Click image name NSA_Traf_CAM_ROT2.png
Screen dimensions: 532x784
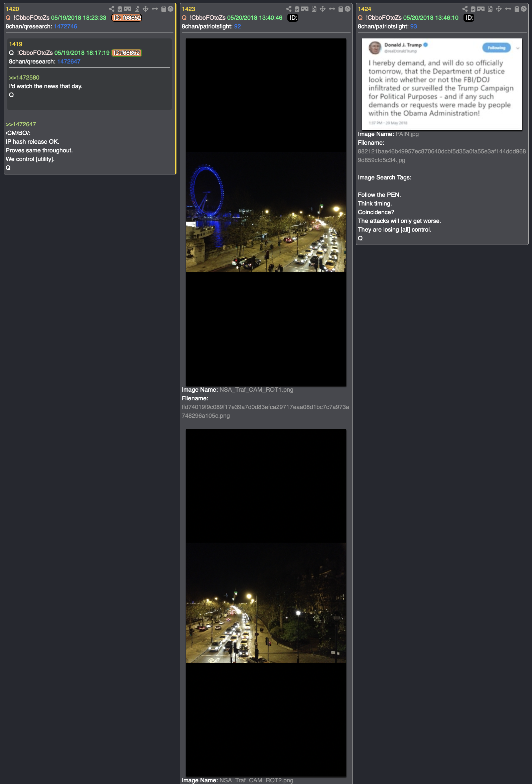(x=256, y=780)
